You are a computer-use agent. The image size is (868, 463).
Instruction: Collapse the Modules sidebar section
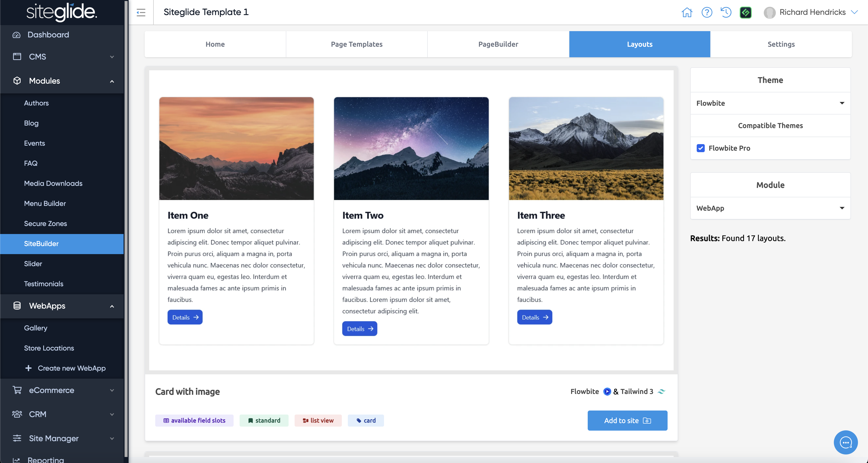(x=62, y=81)
